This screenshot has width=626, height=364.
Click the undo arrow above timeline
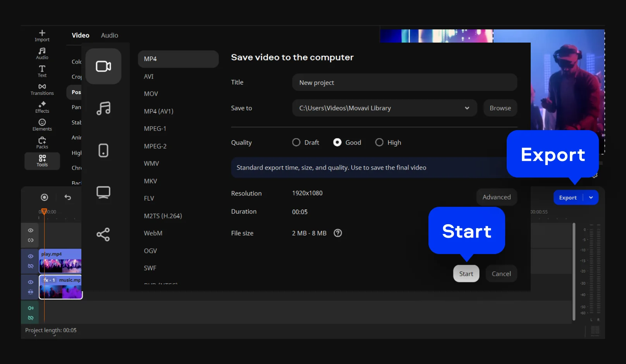coord(68,197)
